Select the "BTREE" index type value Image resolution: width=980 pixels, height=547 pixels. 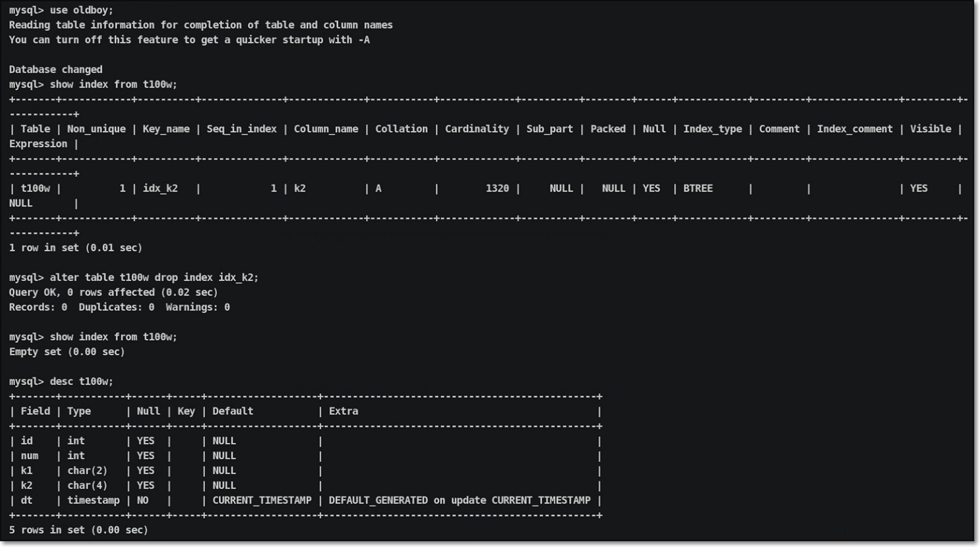[x=697, y=188]
